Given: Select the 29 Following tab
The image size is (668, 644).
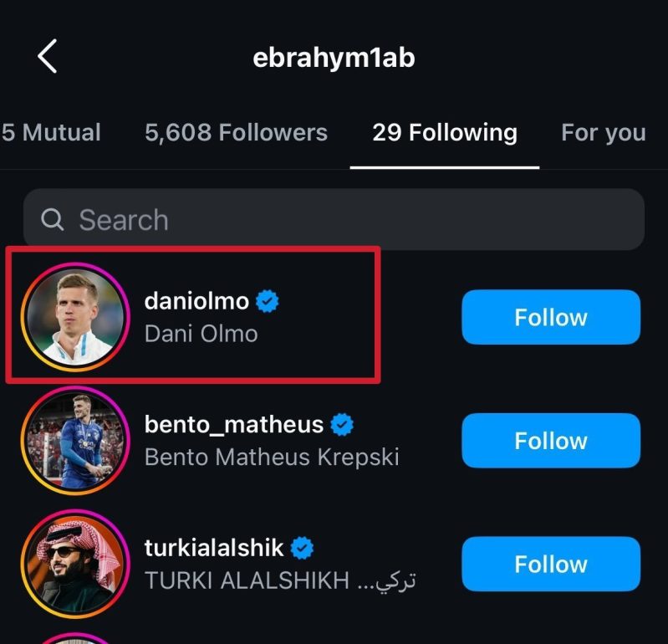Looking at the screenshot, I should [x=445, y=132].
